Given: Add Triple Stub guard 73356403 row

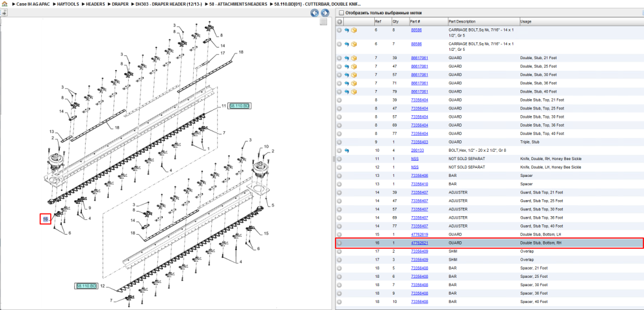Looking at the screenshot, I should pos(339,142).
